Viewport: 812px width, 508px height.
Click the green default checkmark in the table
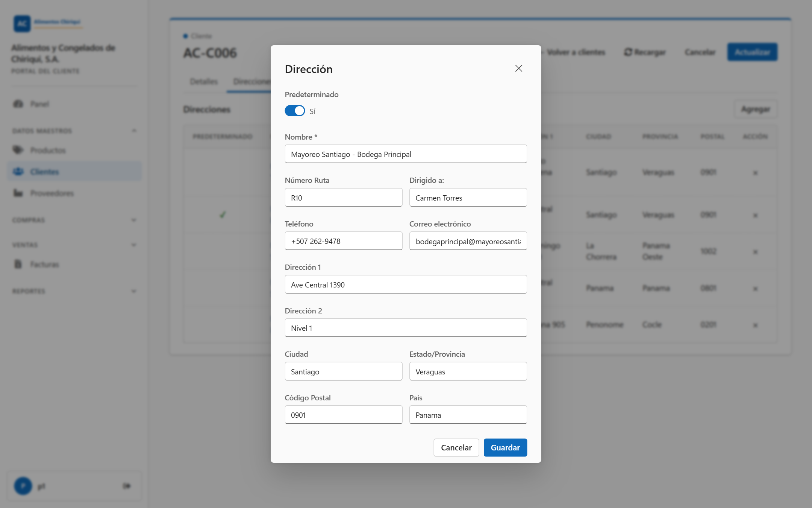click(x=223, y=215)
